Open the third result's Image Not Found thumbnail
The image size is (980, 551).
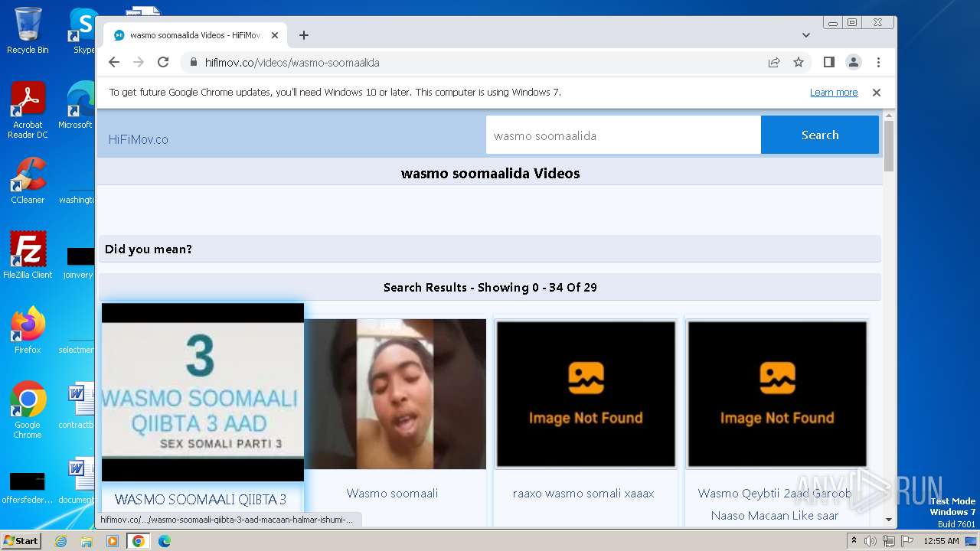pos(586,393)
